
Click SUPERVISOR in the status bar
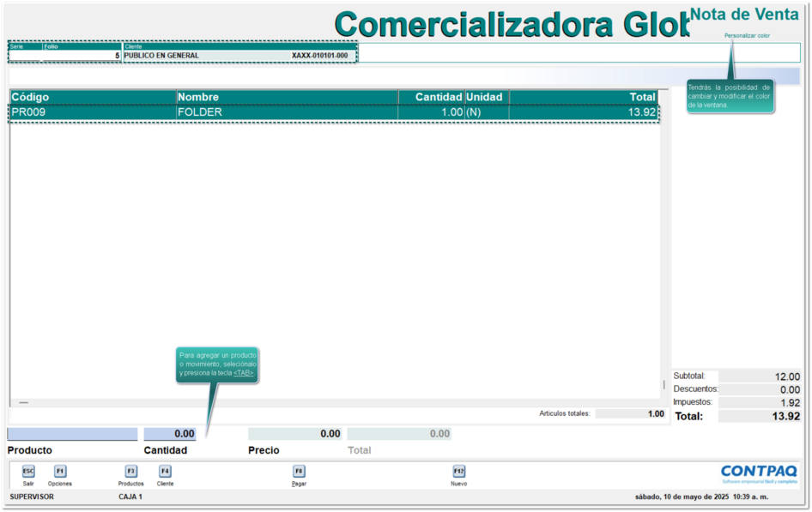pos(32,497)
